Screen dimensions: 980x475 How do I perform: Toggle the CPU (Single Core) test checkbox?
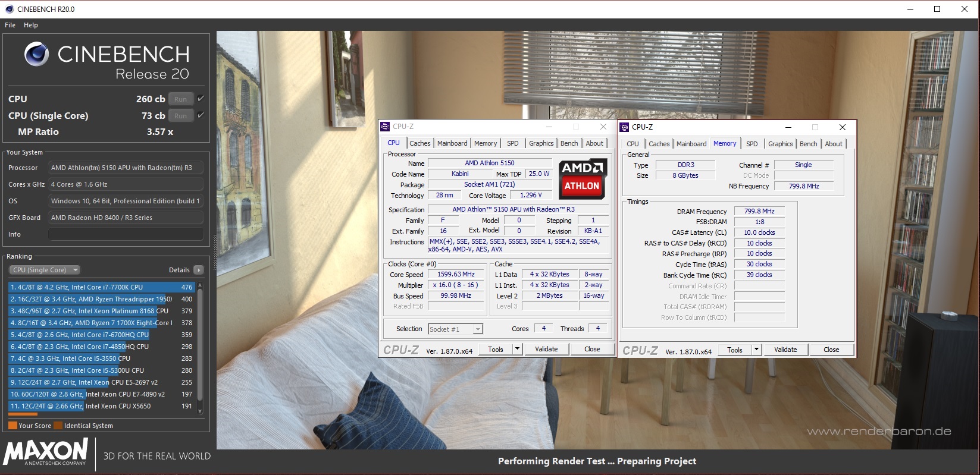tap(201, 115)
